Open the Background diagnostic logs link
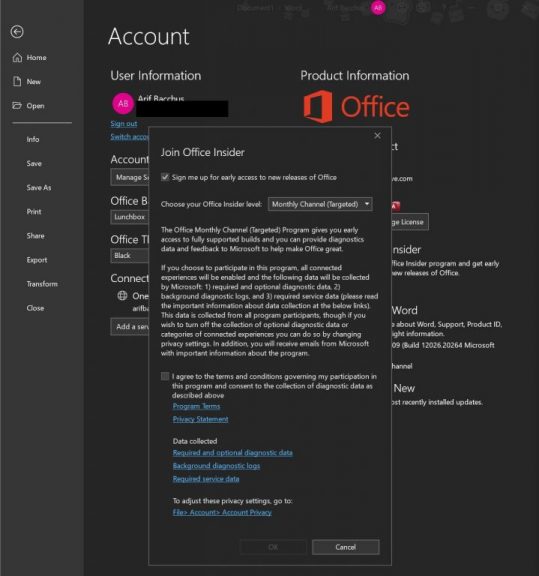Screen dimensions: 539x576 coord(216,466)
